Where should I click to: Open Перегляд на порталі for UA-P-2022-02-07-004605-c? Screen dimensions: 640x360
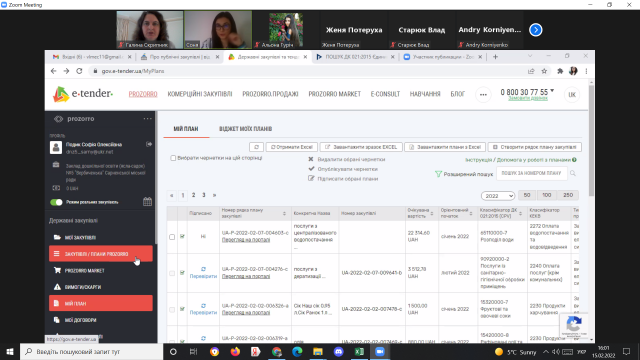246,240
